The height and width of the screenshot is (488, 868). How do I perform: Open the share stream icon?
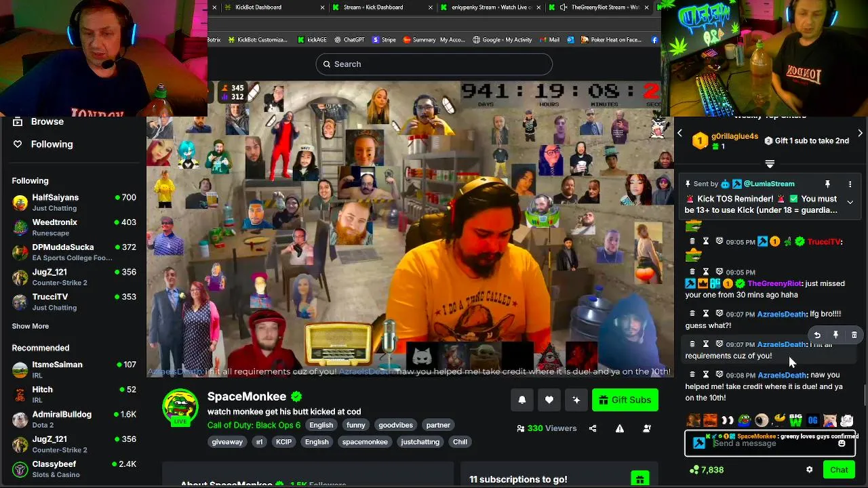coord(593,428)
